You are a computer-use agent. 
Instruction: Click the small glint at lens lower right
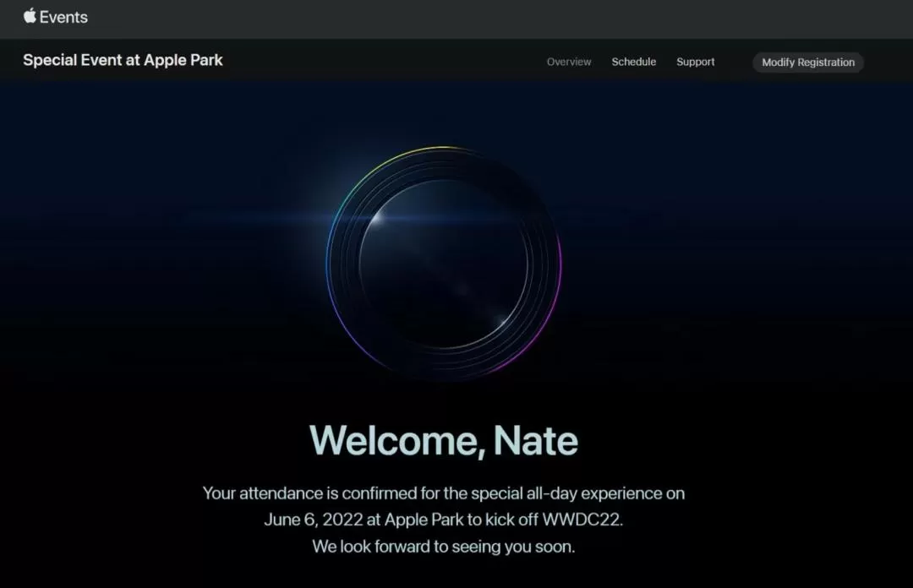(502, 321)
